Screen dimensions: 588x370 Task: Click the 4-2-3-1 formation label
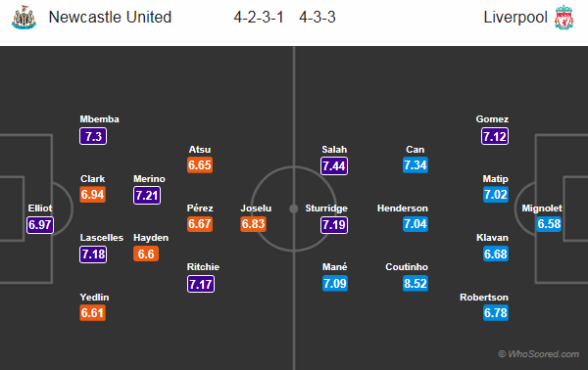point(259,18)
